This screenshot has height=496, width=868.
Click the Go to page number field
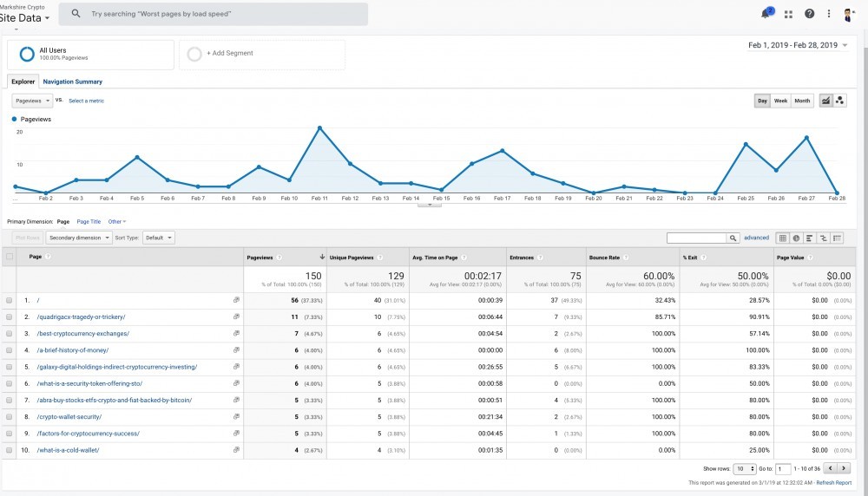pyautogui.click(x=783, y=469)
